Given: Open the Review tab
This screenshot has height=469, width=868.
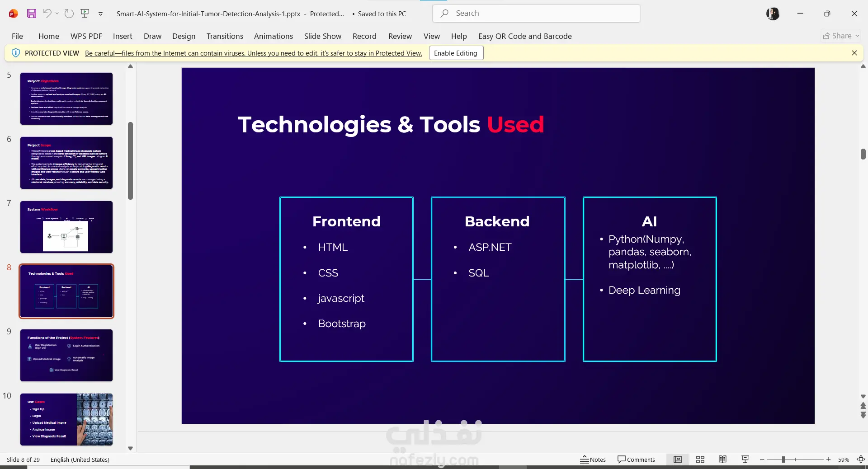Looking at the screenshot, I should pyautogui.click(x=400, y=36).
